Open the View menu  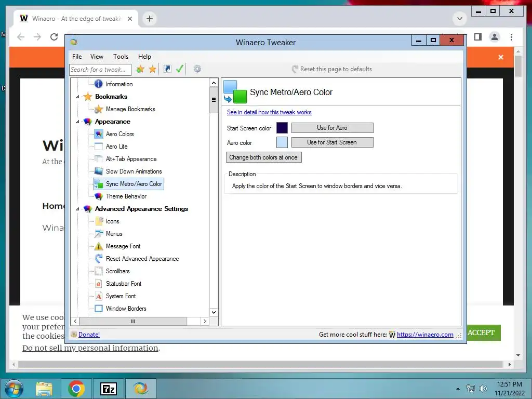[x=97, y=57]
